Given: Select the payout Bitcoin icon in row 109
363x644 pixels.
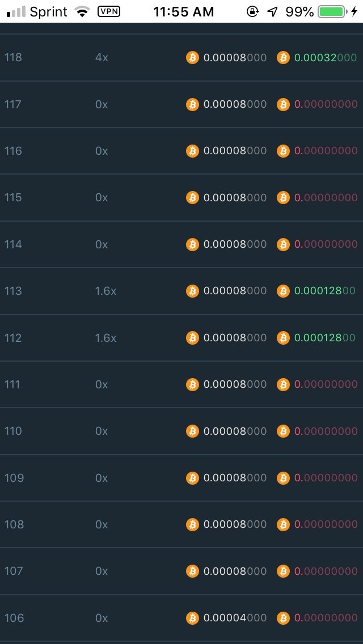Looking at the screenshot, I should (283, 478).
